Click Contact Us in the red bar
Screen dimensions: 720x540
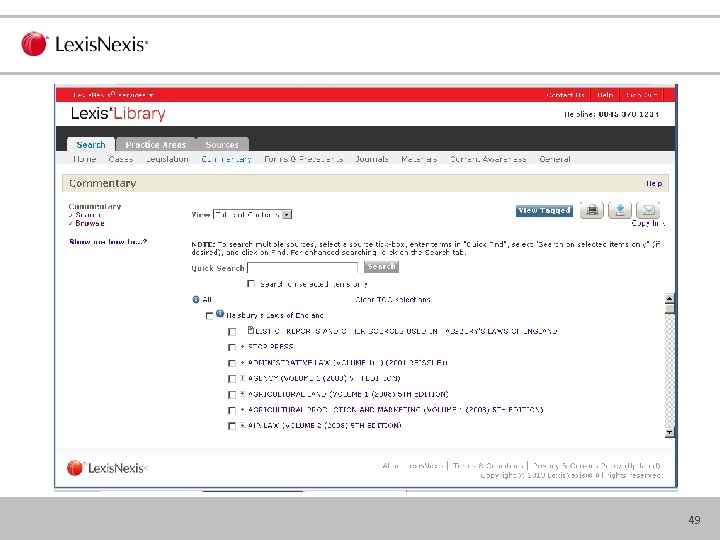(x=565, y=95)
